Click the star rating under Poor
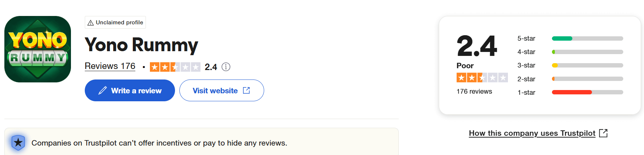 click(482, 77)
